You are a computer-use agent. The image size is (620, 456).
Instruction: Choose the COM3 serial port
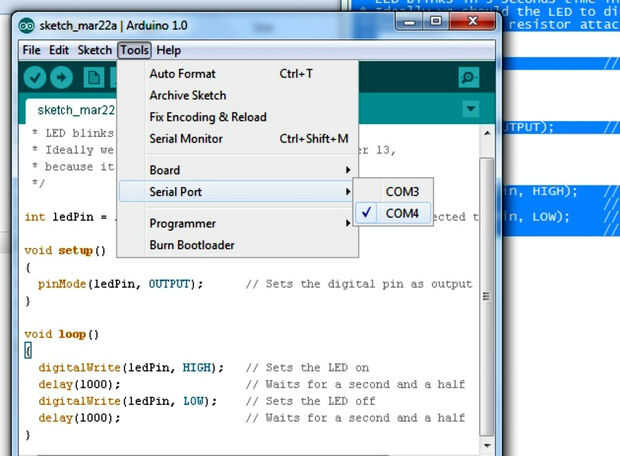pyautogui.click(x=393, y=192)
